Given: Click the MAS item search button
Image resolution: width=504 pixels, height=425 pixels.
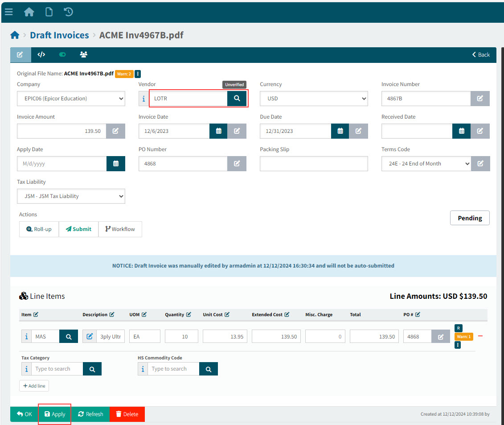Looking at the screenshot, I should point(69,337).
